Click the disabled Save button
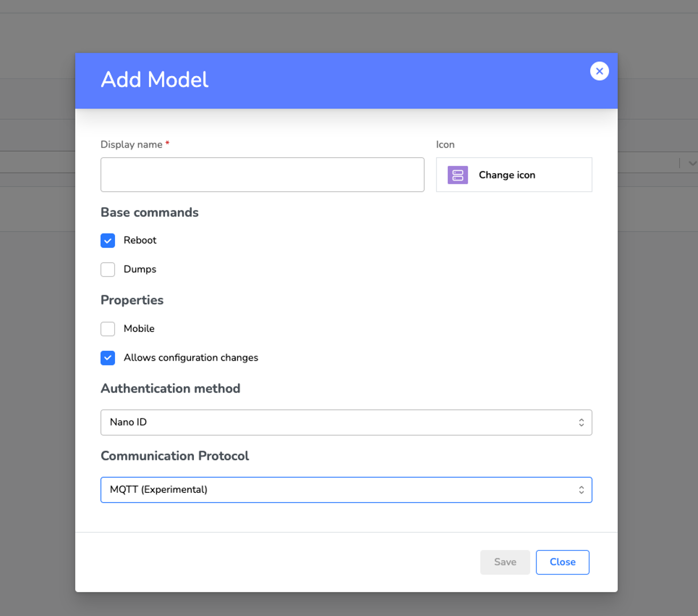Image resolution: width=698 pixels, height=616 pixels. pos(505,562)
